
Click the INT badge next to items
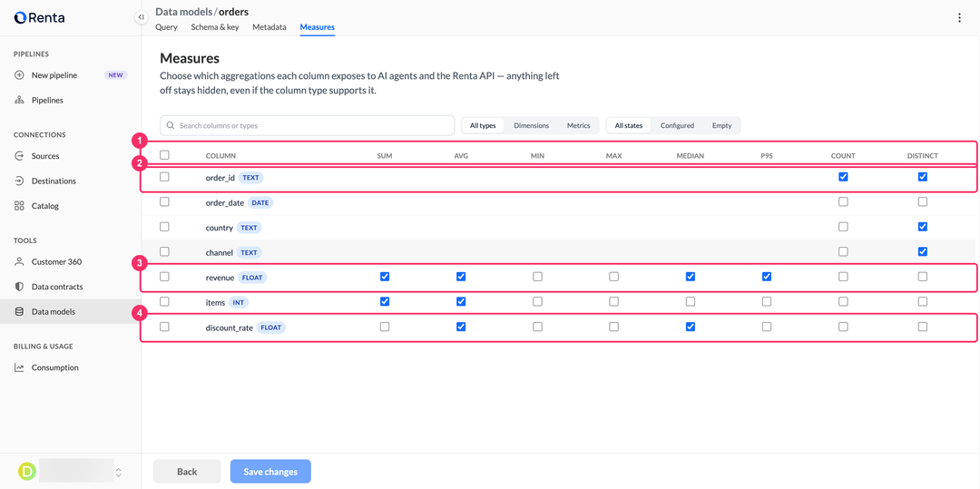tap(237, 302)
